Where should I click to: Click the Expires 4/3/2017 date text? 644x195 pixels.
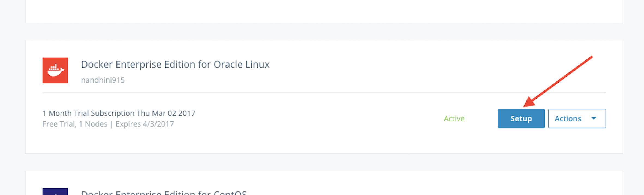tap(145, 124)
